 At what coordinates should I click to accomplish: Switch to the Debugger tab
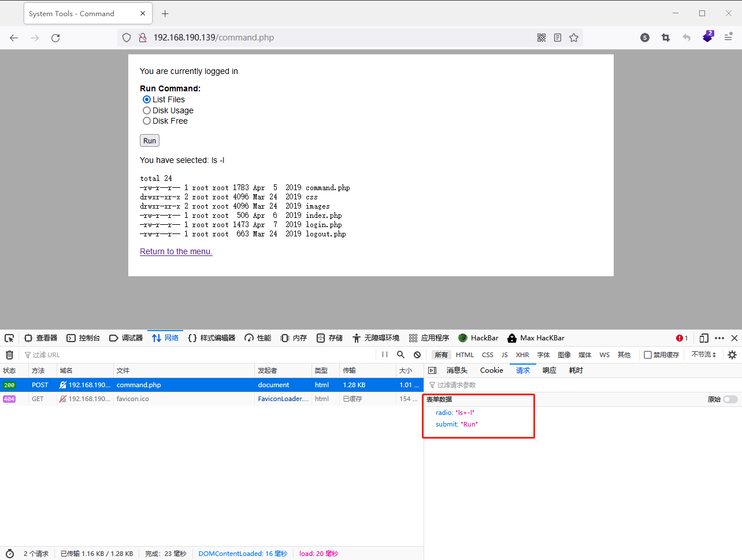[x=126, y=338]
